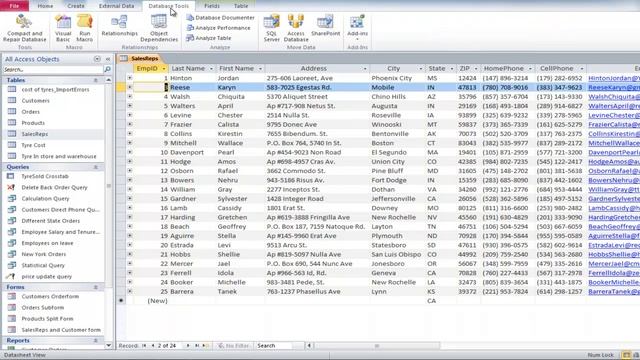
Task: Collapse the Tables group
Action: click(96, 80)
